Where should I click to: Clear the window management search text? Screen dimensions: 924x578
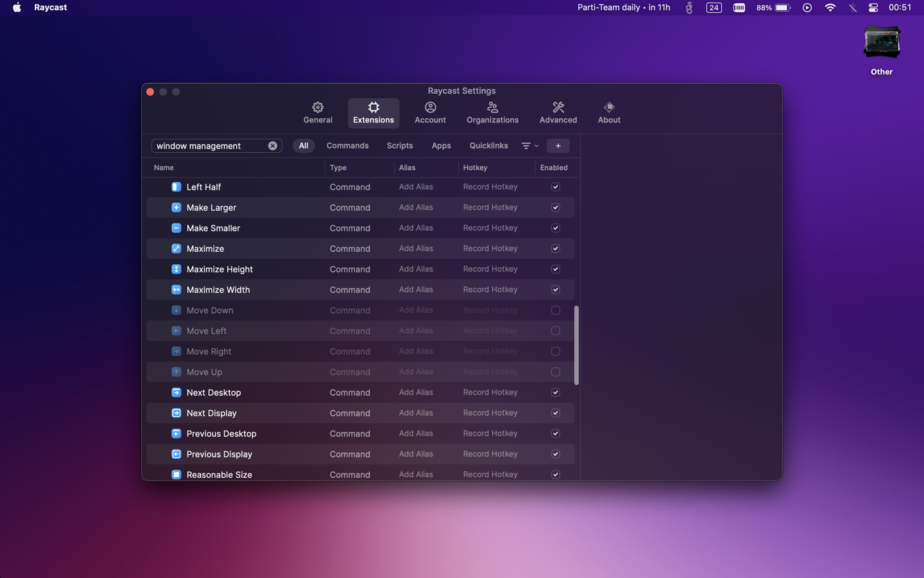click(273, 146)
